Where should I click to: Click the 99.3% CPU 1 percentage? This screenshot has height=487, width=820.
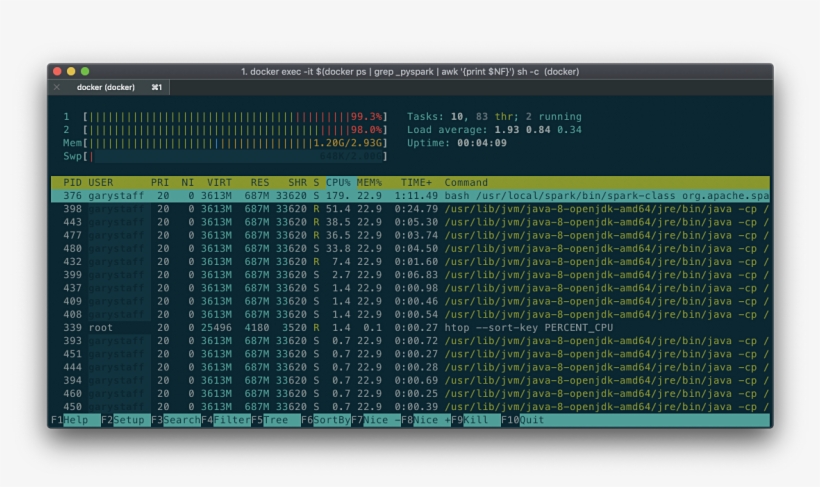[366, 117]
